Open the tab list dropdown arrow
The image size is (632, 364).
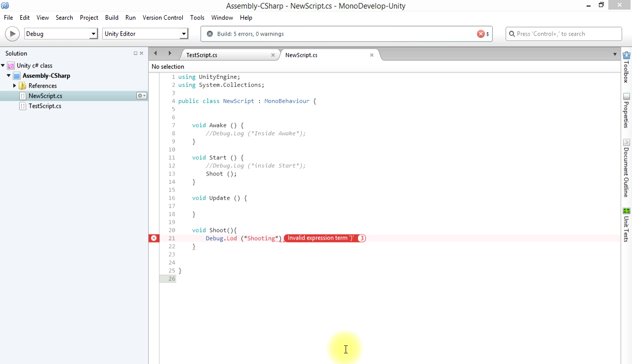click(615, 54)
